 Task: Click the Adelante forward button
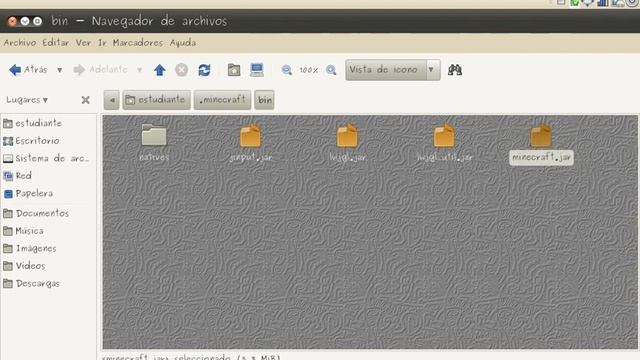point(100,70)
